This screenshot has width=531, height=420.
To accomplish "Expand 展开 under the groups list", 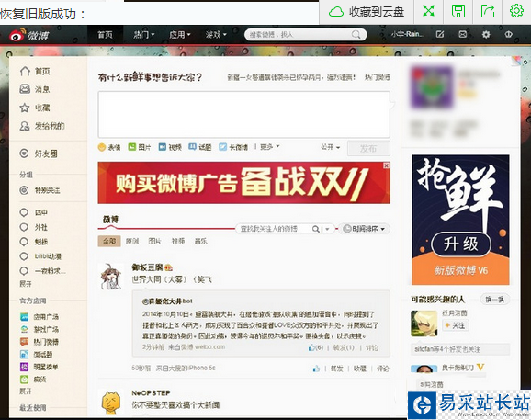I will click(26, 284).
